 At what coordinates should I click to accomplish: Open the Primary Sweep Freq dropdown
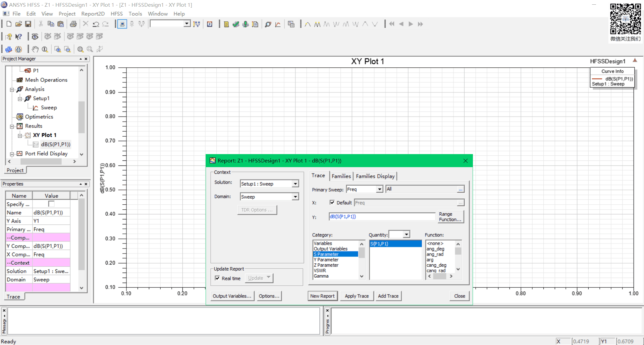coord(379,190)
